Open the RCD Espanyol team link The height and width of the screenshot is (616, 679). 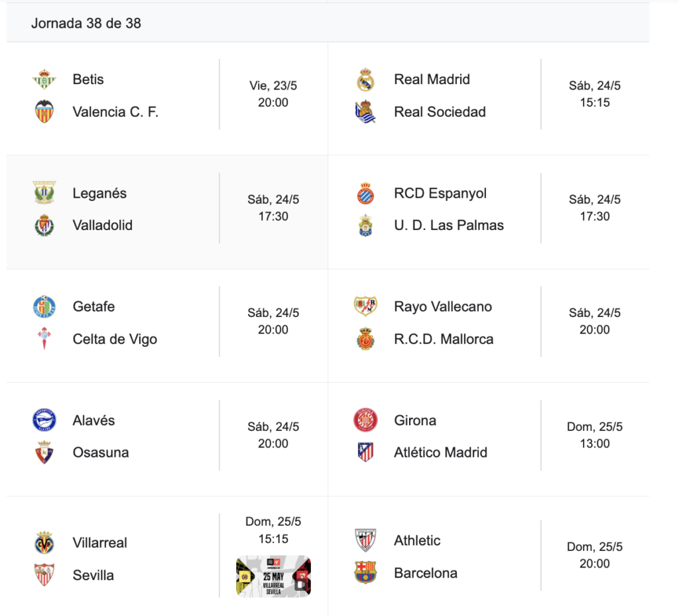(440, 193)
